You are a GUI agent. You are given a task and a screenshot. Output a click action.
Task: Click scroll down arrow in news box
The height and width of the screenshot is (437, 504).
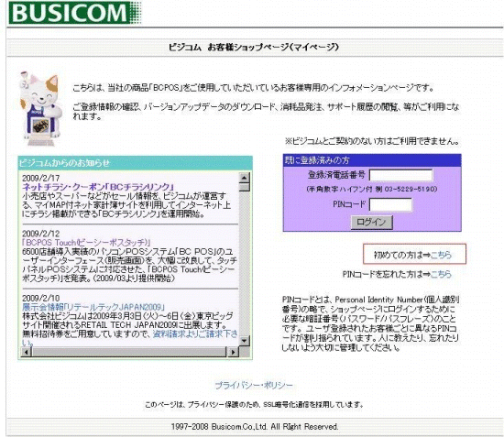coord(245,341)
